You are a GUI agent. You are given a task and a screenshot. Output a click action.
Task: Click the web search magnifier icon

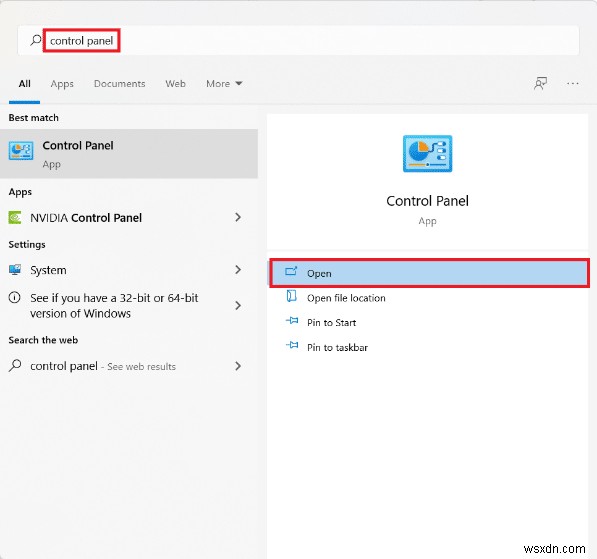15,366
